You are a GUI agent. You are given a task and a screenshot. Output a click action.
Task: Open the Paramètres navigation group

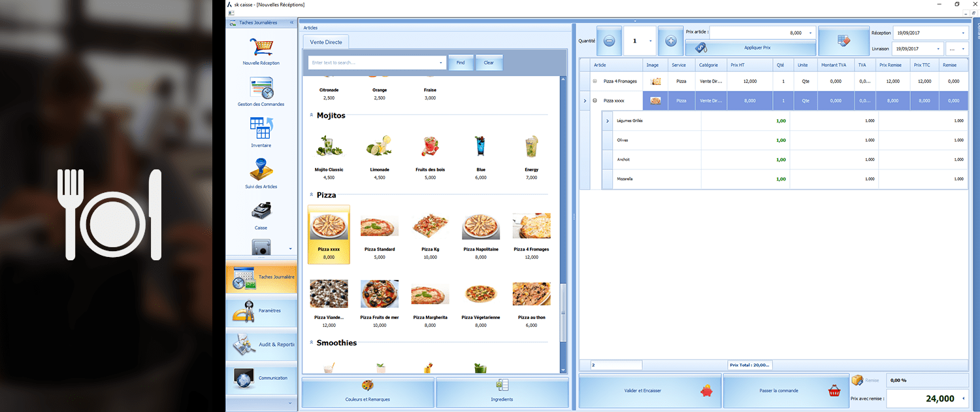pos(261,311)
